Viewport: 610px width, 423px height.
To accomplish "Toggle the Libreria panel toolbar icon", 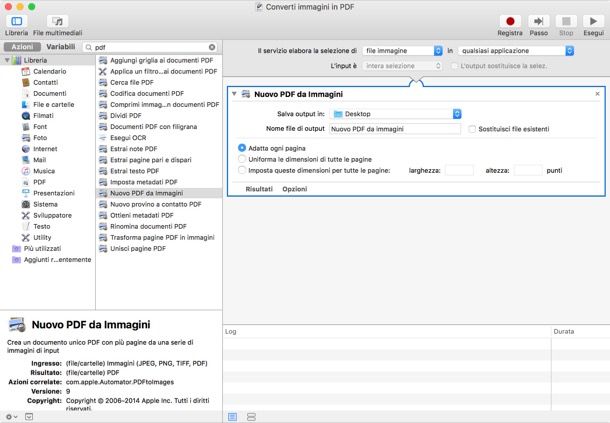I will (16, 21).
